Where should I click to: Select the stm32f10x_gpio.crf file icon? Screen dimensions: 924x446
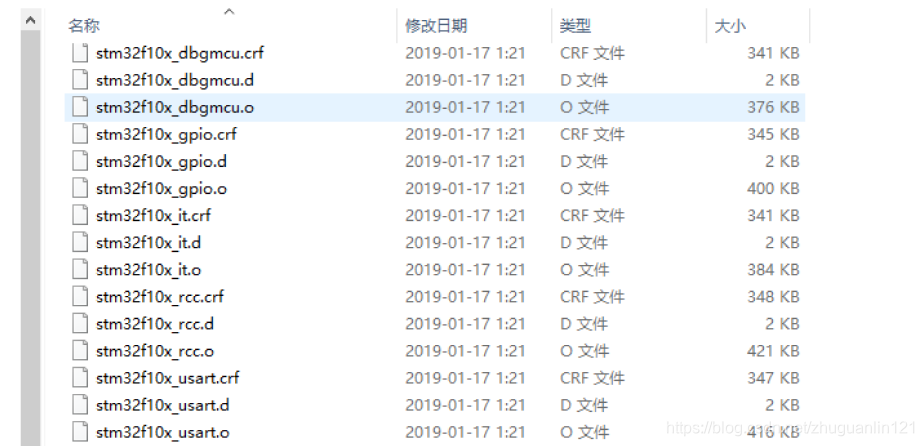tap(80, 134)
